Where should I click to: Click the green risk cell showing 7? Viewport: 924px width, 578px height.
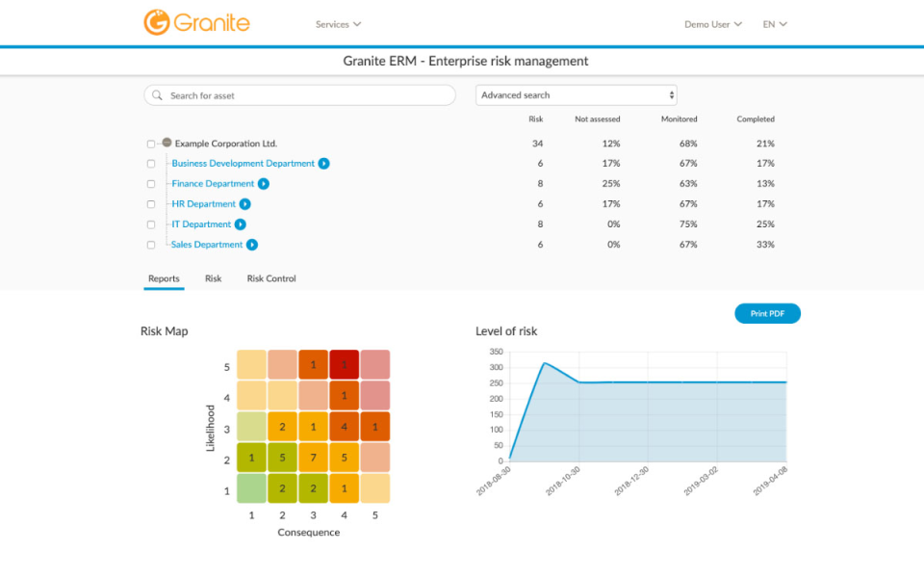click(312, 458)
